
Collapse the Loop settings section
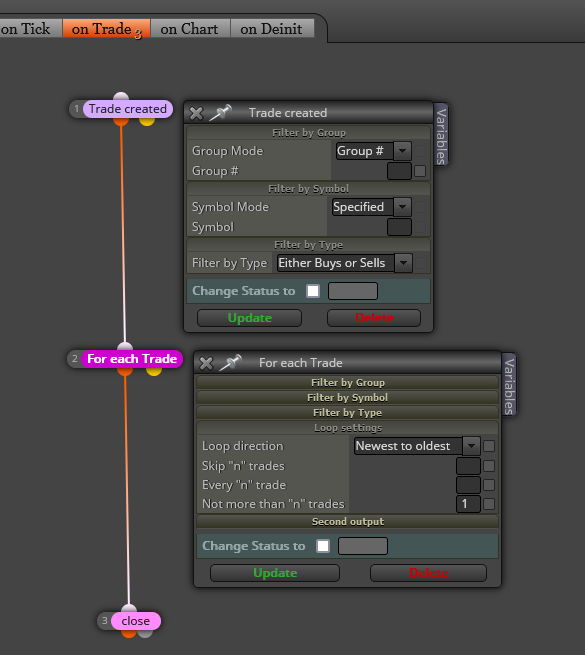pyautogui.click(x=348, y=428)
